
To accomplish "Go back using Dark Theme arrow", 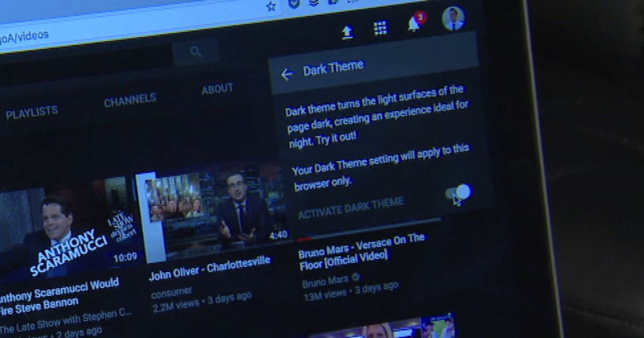I will pyautogui.click(x=287, y=75).
